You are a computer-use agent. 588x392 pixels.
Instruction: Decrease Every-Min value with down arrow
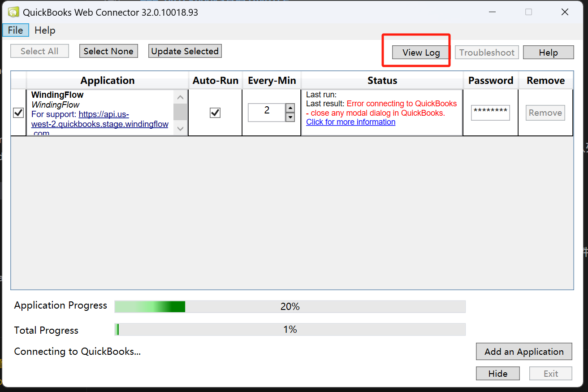tap(290, 117)
